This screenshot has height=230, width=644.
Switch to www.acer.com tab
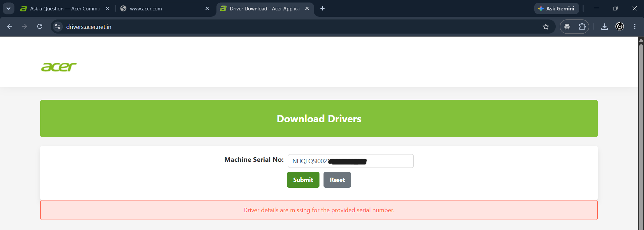(164, 9)
